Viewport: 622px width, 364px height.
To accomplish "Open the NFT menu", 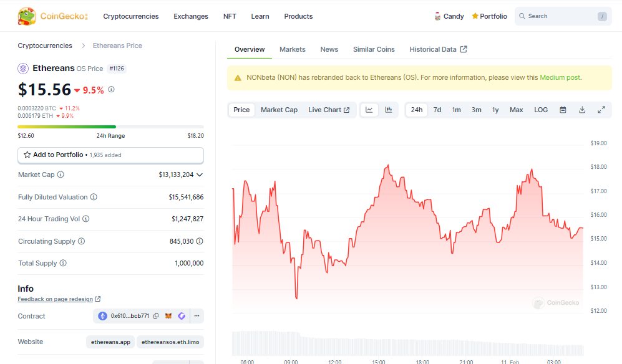I will point(230,16).
